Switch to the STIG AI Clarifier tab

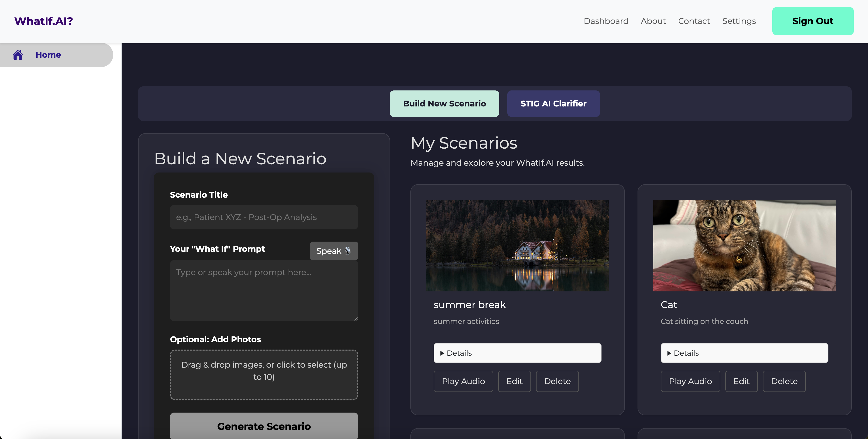coord(553,103)
